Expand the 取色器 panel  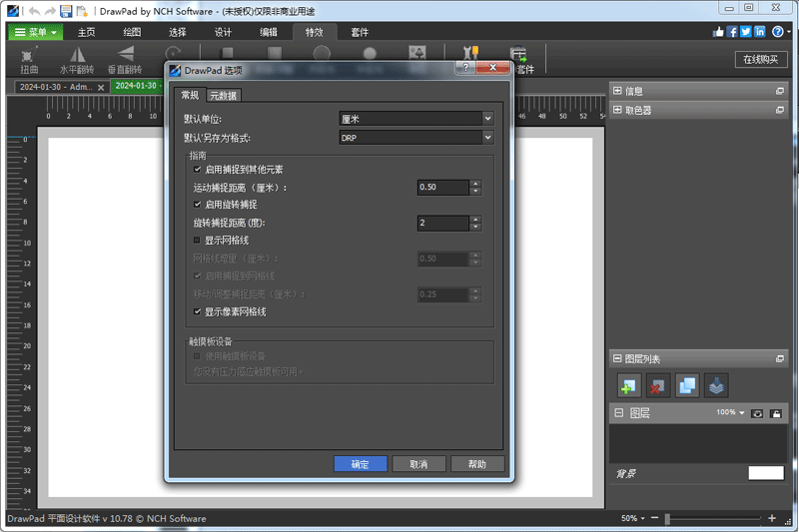[x=617, y=110]
